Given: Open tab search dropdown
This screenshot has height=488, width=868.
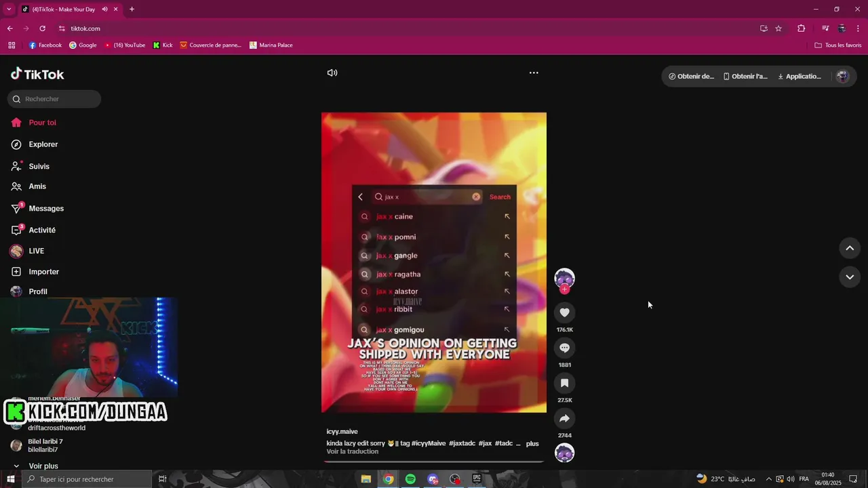Looking at the screenshot, I should coord(9,9).
